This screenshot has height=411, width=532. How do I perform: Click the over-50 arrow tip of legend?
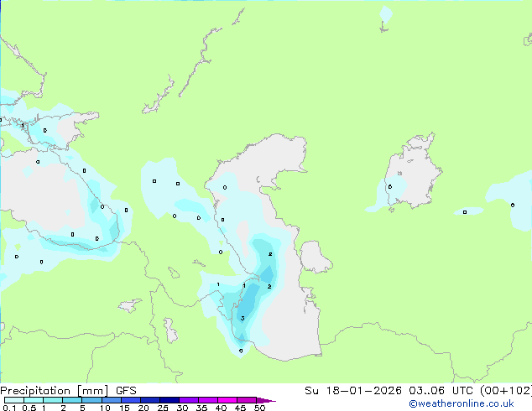(266, 401)
